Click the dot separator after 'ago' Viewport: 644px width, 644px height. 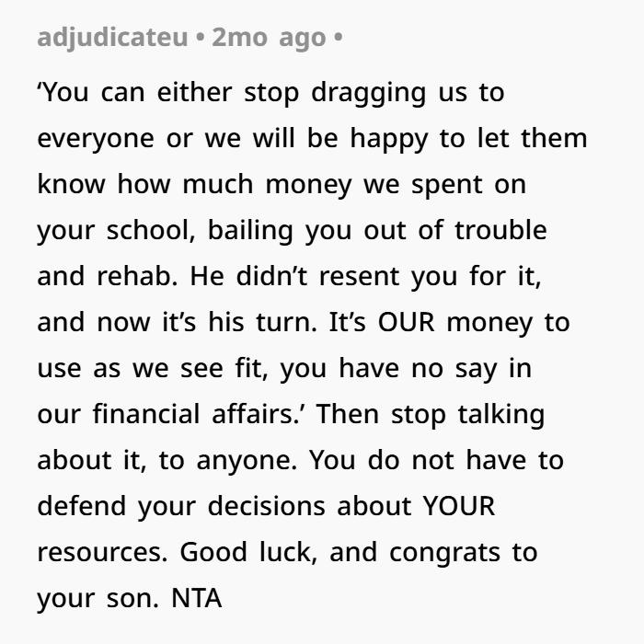point(339,38)
